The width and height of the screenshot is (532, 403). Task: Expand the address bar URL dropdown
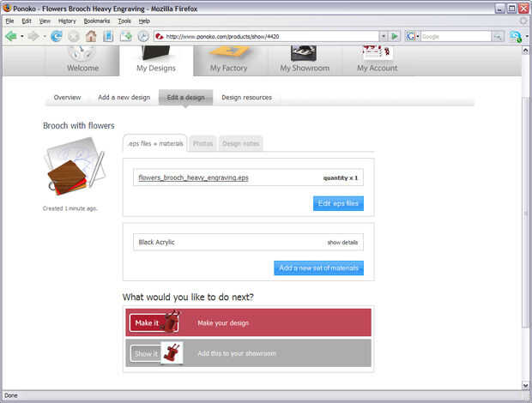click(383, 36)
